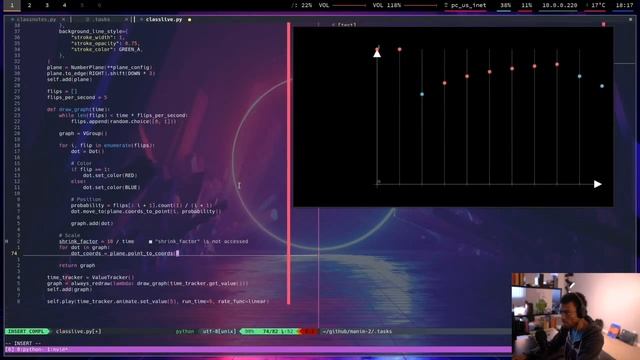The width and height of the screenshot is (640, 360).
Task: Click the 'flips_per_second' assignment line
Action: (77, 98)
